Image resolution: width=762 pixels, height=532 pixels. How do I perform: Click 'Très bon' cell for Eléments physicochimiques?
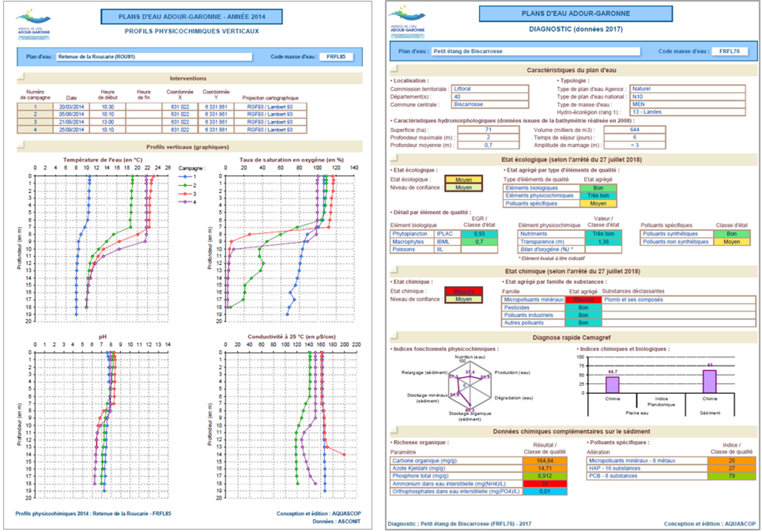(x=598, y=196)
